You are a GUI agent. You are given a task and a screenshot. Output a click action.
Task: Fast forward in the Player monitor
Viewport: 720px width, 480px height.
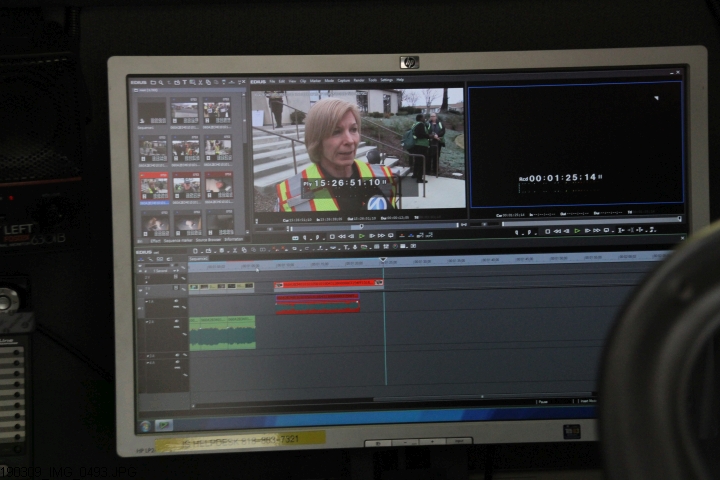coord(381,236)
